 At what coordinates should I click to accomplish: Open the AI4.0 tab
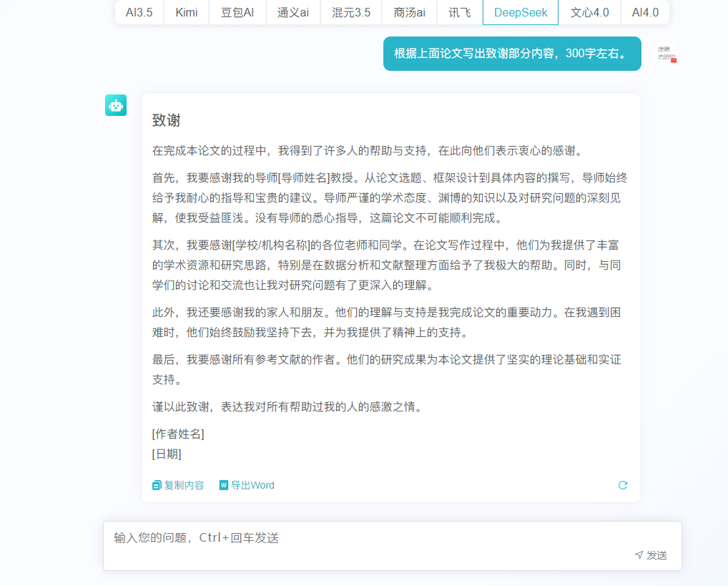click(644, 12)
